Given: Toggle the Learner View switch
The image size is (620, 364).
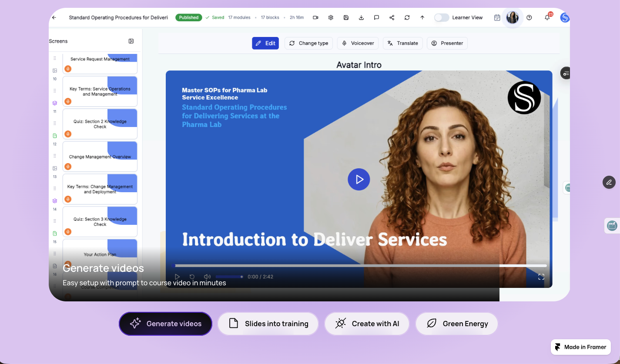Looking at the screenshot, I should [x=442, y=18].
